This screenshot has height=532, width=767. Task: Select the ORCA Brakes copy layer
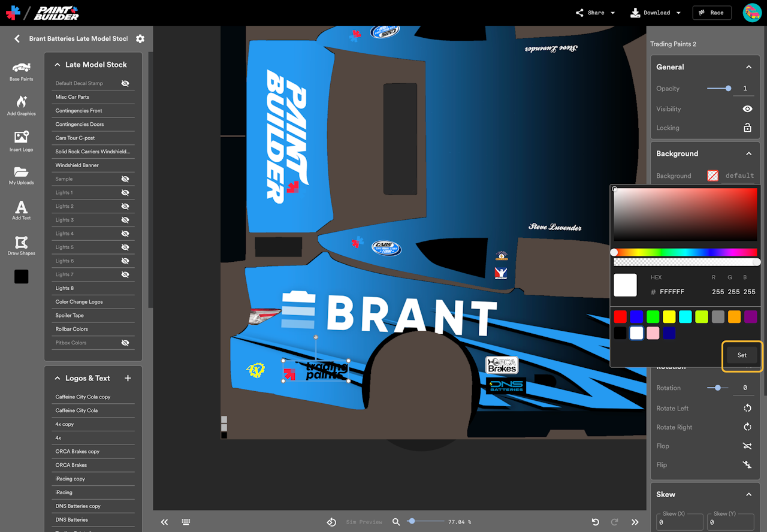click(x=77, y=451)
